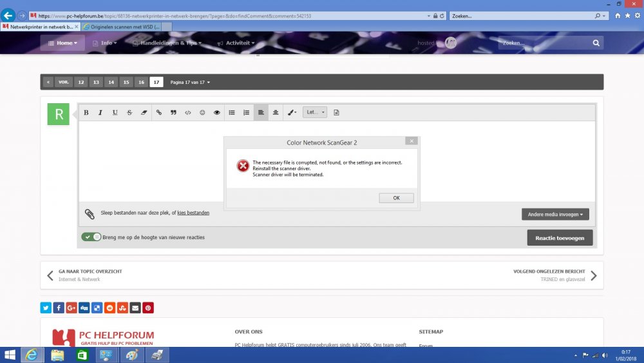Click the Windows Start button

tap(9, 355)
